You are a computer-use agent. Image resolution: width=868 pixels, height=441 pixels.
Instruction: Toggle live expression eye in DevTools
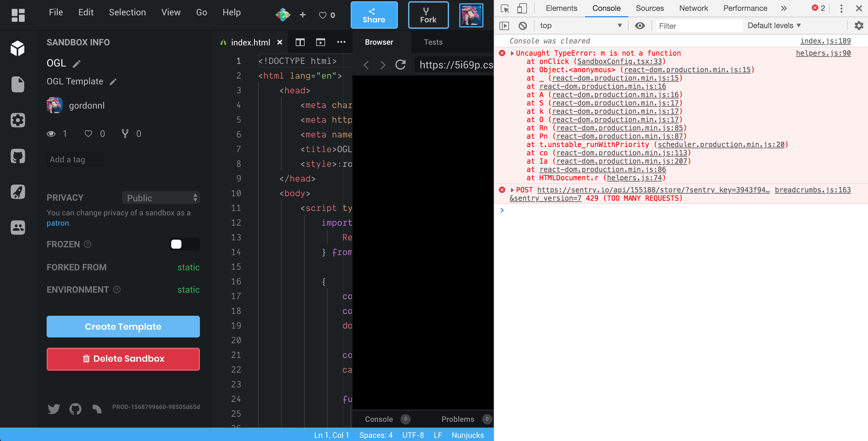click(640, 26)
